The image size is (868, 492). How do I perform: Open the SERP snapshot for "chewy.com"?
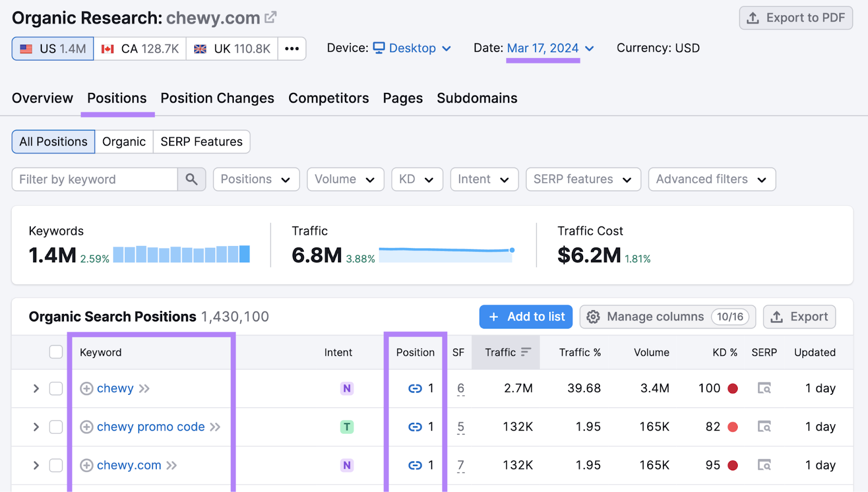pyautogui.click(x=764, y=465)
